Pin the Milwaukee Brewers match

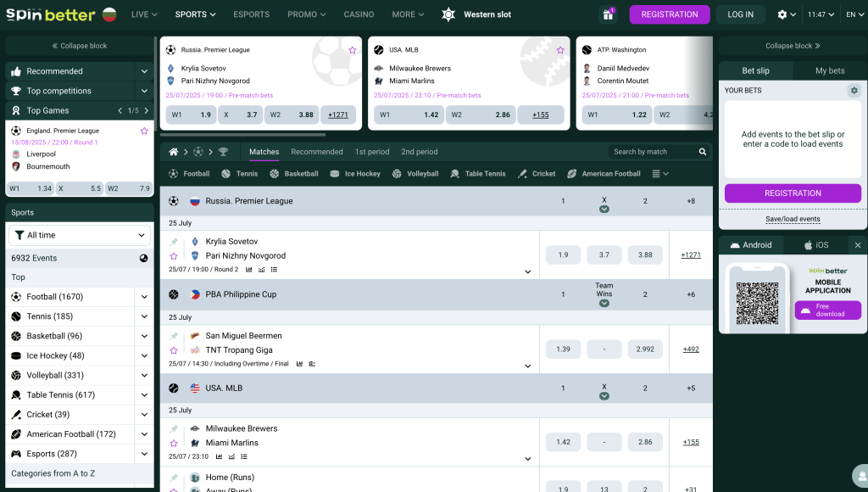(173, 429)
